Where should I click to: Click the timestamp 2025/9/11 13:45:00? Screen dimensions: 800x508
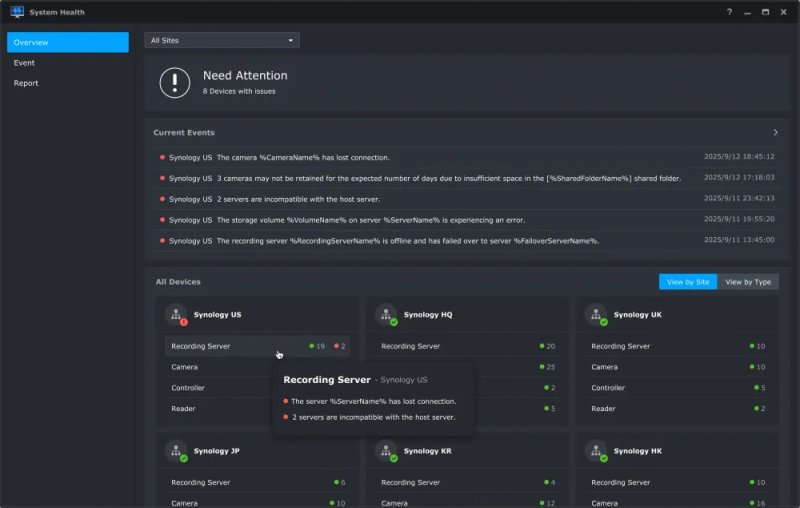739,240
